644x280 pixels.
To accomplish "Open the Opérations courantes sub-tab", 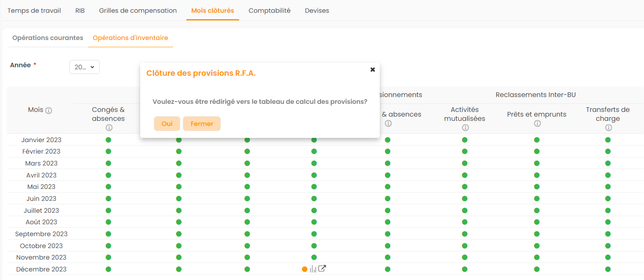I will [x=48, y=38].
